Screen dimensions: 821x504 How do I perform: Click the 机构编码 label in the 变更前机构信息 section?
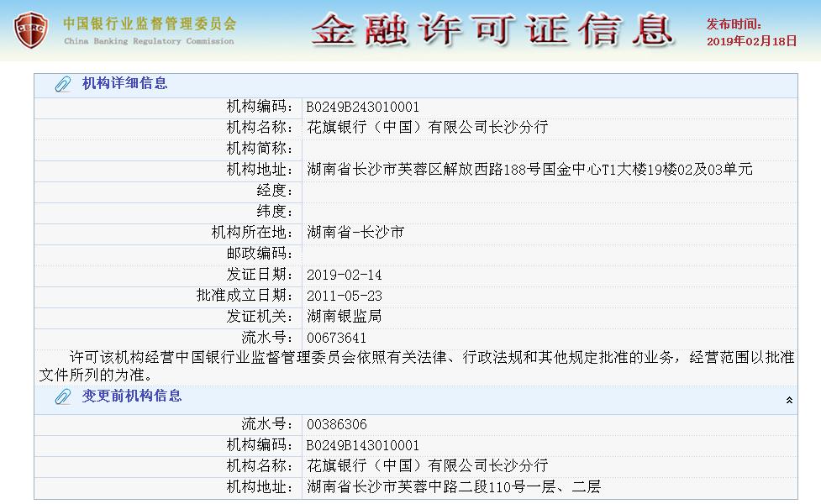[x=260, y=445]
